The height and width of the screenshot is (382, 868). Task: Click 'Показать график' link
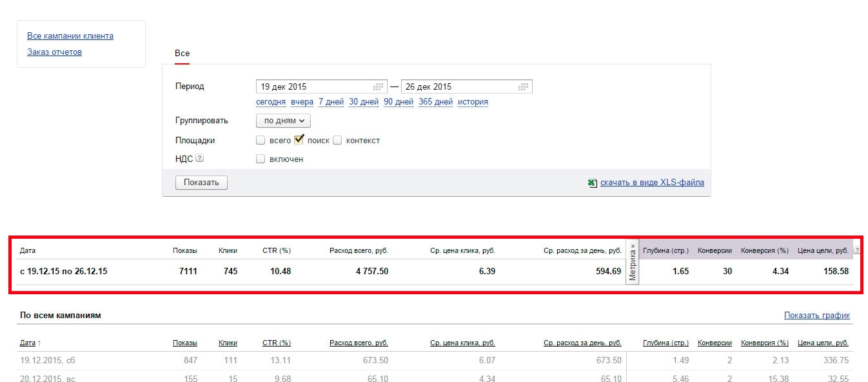point(817,316)
